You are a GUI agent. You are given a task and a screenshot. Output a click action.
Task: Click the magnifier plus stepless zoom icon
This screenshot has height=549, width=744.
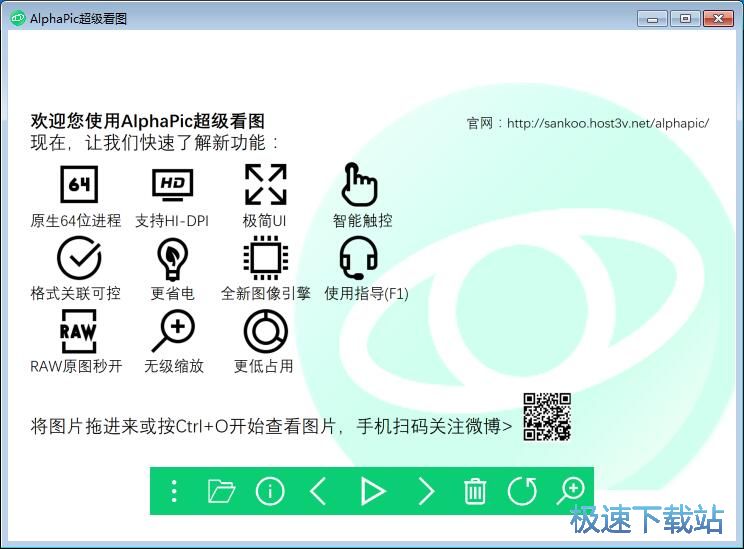(173, 331)
